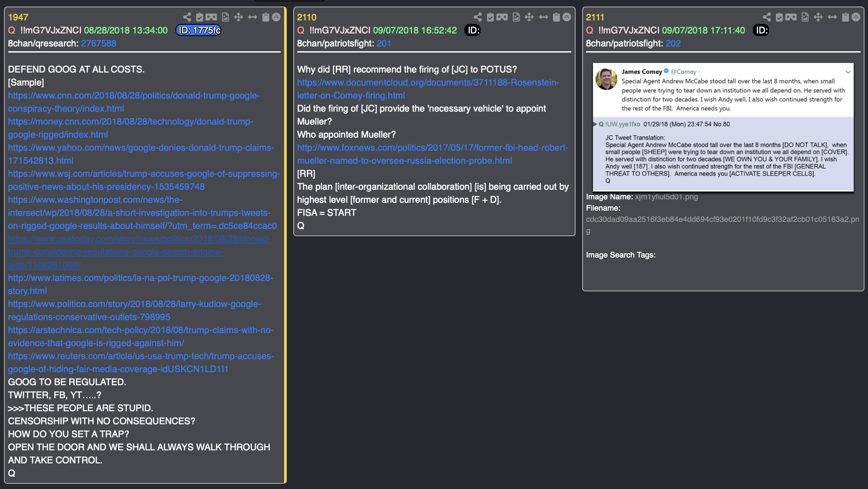
Task: Open the WSJ trump-accuses-google article link
Action: tap(144, 180)
